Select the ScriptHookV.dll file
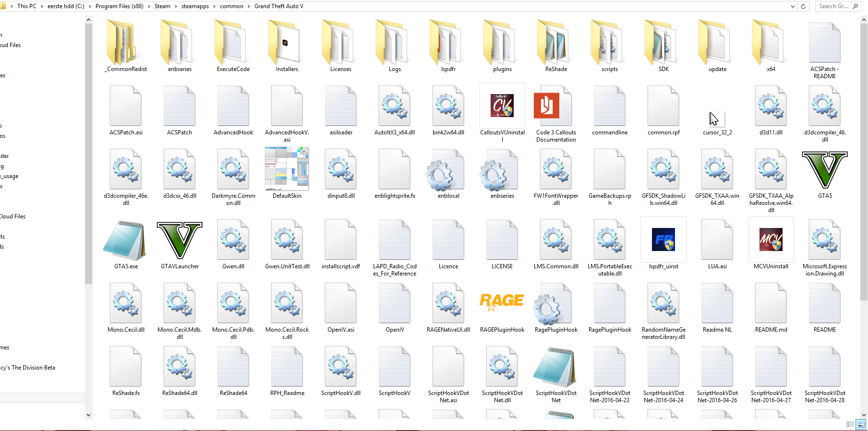Viewport: 868px width, 431px height. pyautogui.click(x=341, y=366)
